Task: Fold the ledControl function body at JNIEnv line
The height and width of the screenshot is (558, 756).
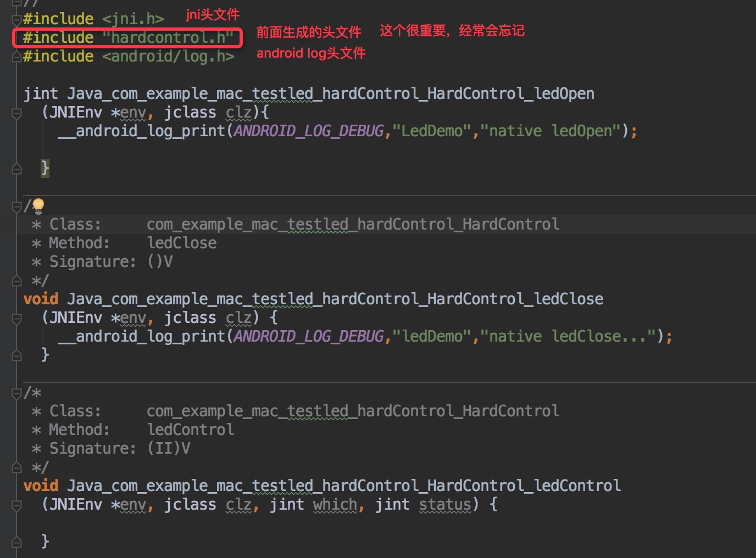Action: (x=16, y=505)
